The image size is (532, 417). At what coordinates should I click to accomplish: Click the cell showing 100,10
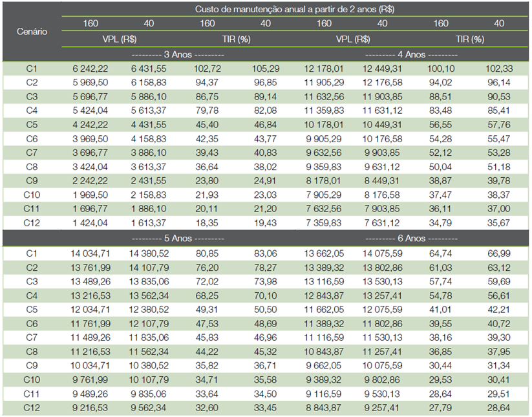[x=441, y=69]
